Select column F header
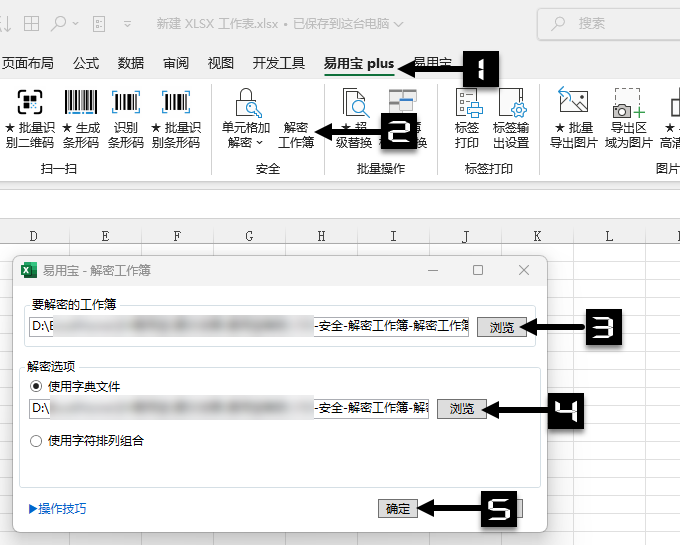 tap(177, 236)
